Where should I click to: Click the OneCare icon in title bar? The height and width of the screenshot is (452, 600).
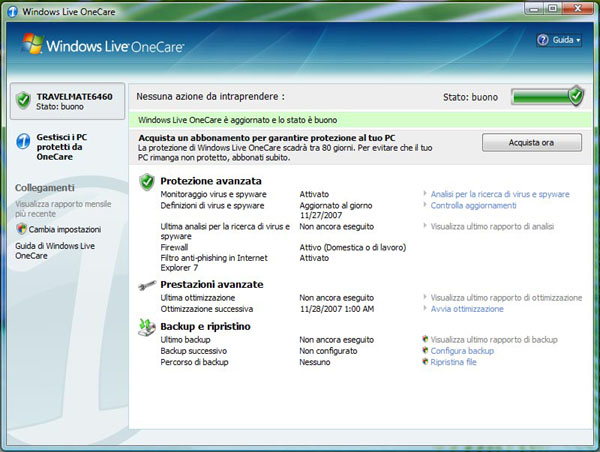coord(13,11)
